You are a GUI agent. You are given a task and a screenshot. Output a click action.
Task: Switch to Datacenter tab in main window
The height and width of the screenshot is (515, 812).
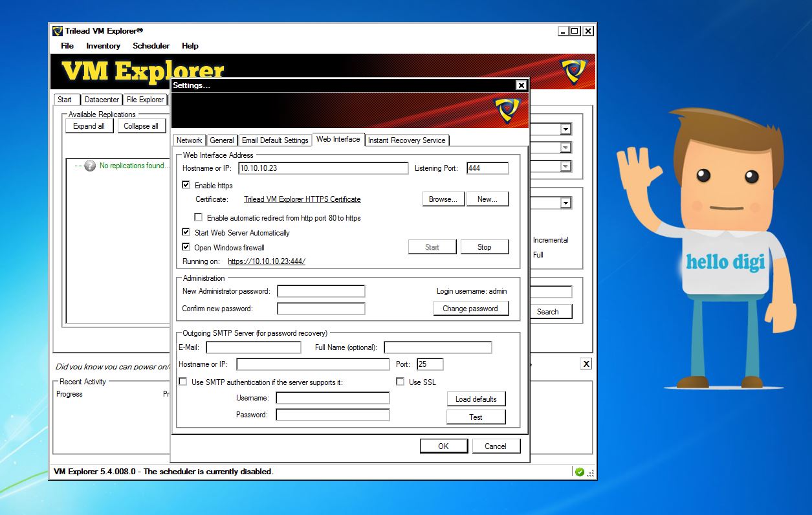point(102,100)
